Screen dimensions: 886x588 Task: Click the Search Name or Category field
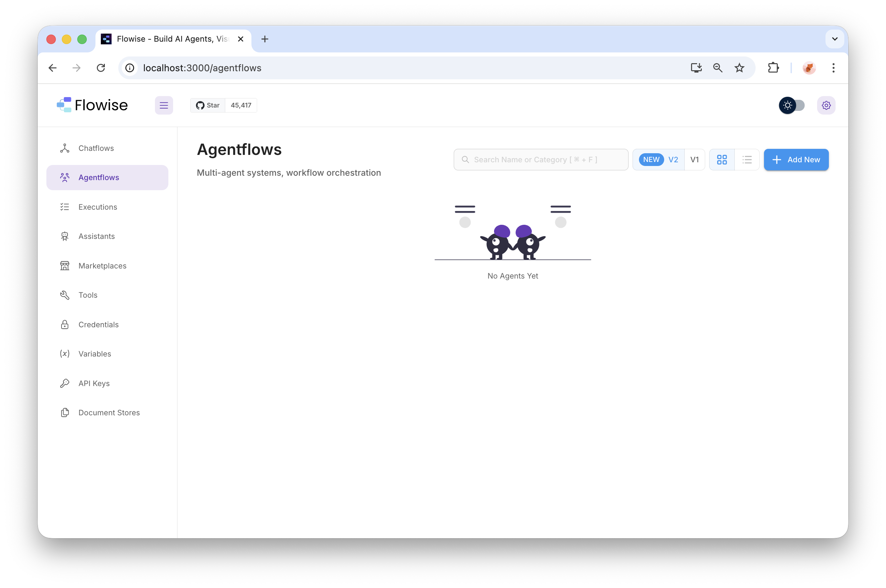click(x=540, y=160)
